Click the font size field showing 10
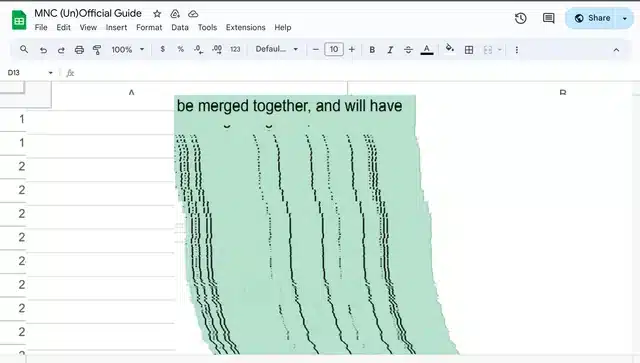This screenshot has width=640, height=363. [x=333, y=49]
